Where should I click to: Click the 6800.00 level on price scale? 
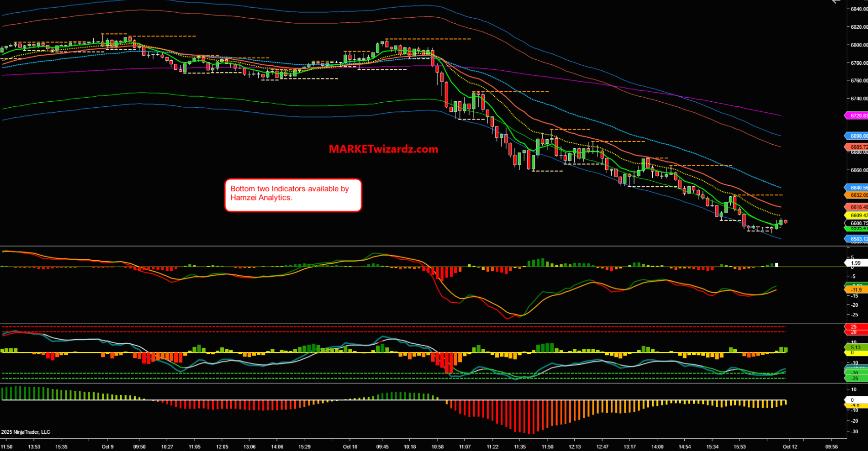pyautogui.click(x=858, y=45)
